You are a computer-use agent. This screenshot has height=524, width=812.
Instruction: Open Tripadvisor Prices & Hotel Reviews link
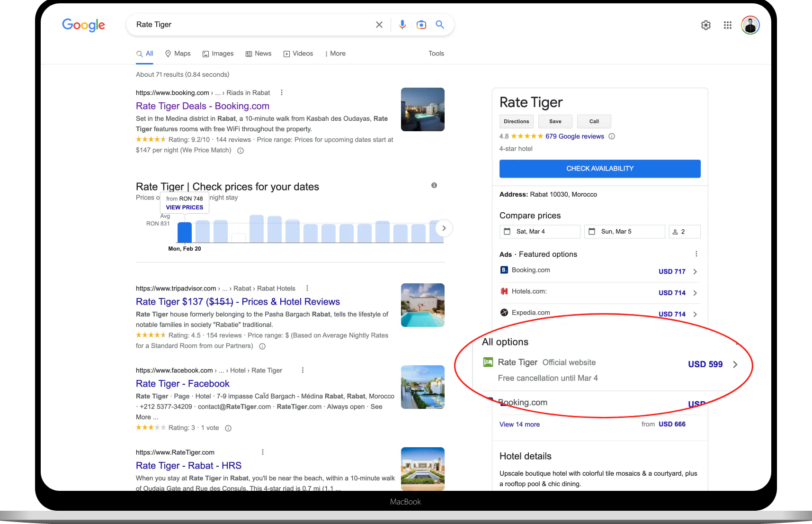[x=238, y=302]
